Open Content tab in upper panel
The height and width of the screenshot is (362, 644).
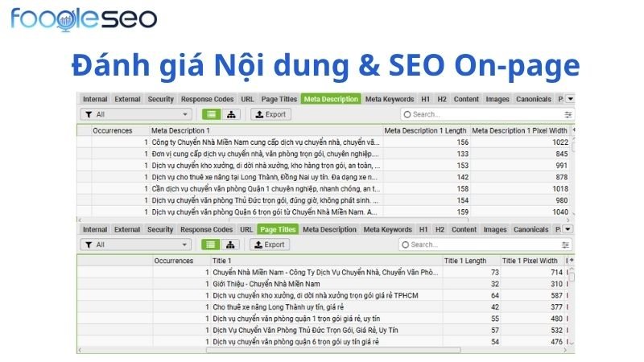coord(466,99)
